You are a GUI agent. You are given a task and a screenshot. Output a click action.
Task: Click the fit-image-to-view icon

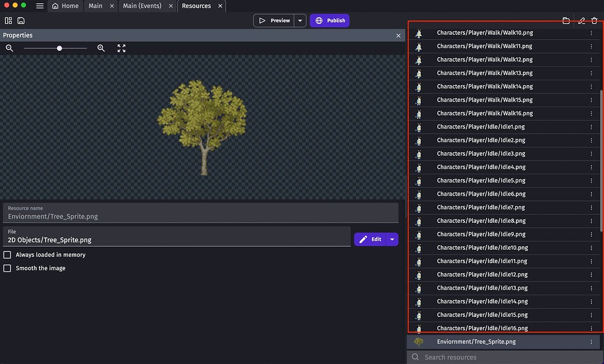click(x=121, y=48)
